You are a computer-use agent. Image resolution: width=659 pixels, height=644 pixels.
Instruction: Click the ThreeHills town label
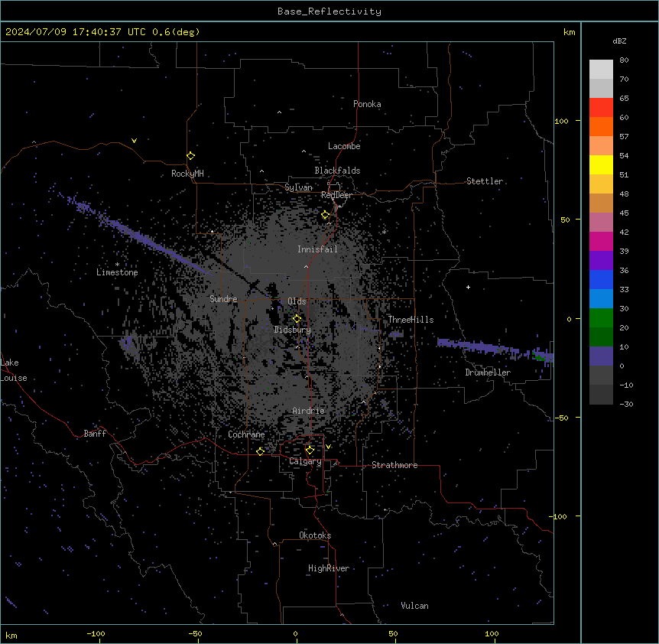(x=411, y=320)
